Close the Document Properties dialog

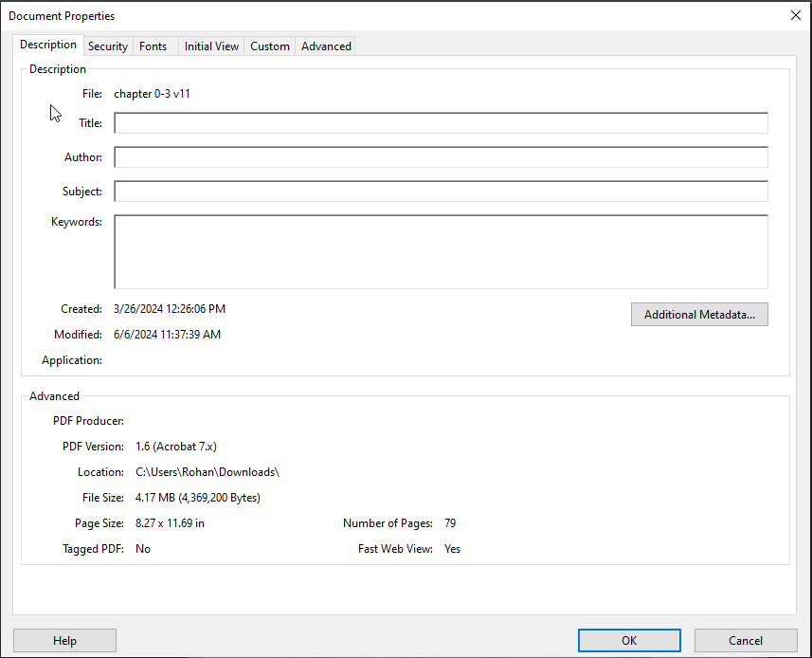[794, 15]
